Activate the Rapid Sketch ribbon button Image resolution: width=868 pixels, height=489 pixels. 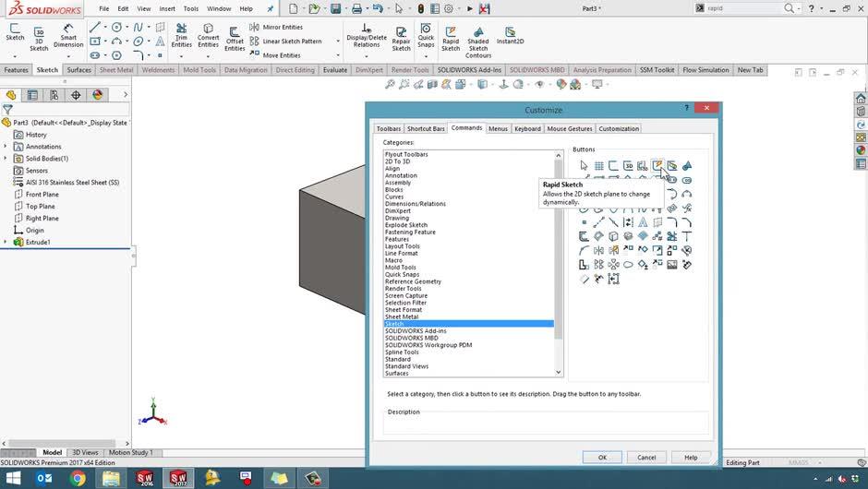pyautogui.click(x=451, y=37)
